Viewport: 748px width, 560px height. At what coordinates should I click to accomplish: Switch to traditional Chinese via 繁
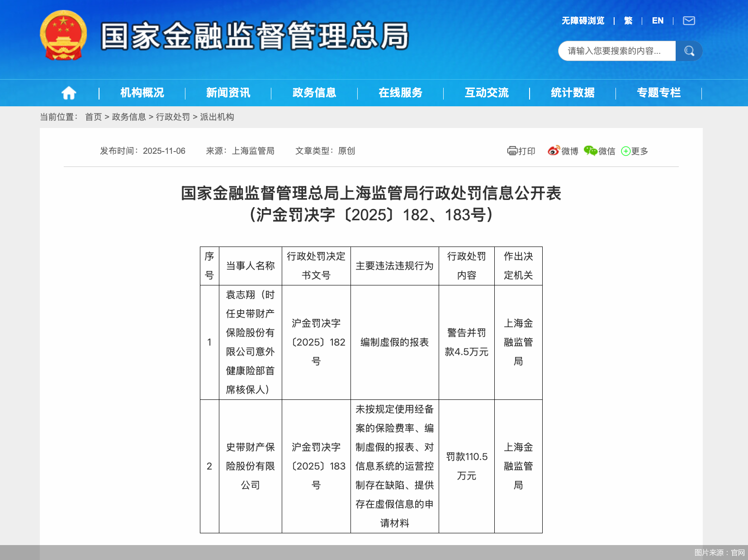(x=627, y=21)
